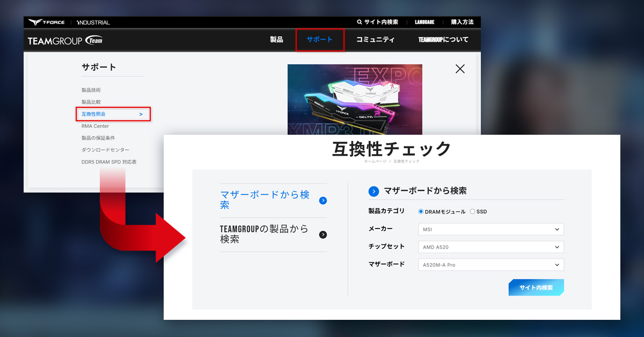Click the サポート heading in mega menu
This screenshot has height=337, width=644.
[x=99, y=67]
